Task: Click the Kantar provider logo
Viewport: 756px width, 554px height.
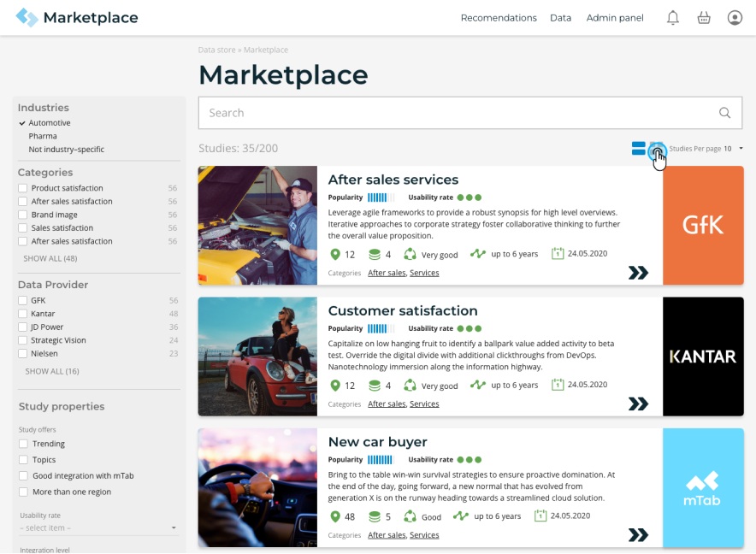Action: point(703,357)
